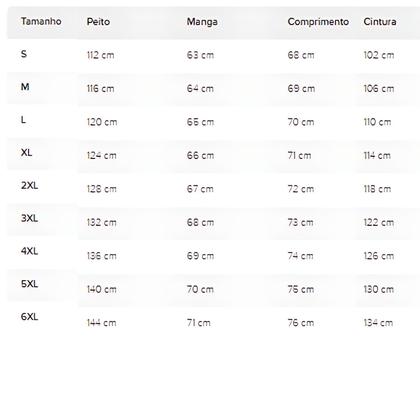Select the Peito column header
This screenshot has height=420, width=420.
tap(98, 22)
